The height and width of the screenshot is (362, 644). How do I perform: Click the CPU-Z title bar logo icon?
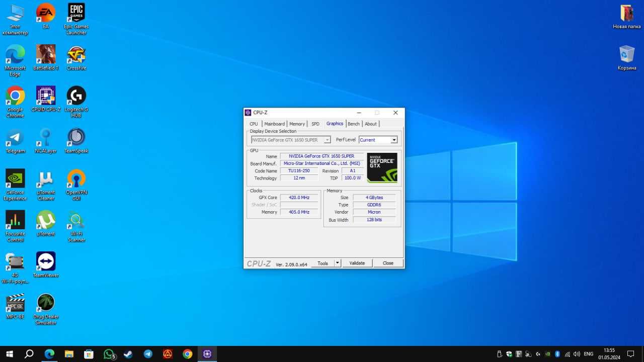pyautogui.click(x=248, y=113)
